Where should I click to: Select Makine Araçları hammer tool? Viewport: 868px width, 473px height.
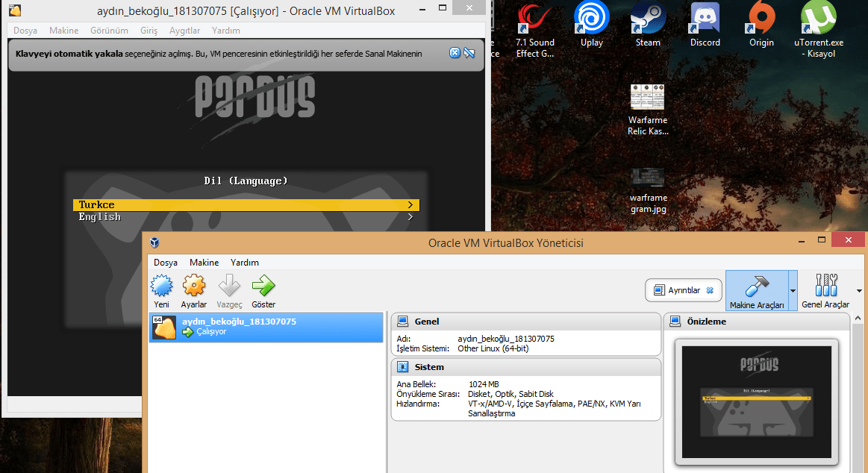click(x=757, y=291)
